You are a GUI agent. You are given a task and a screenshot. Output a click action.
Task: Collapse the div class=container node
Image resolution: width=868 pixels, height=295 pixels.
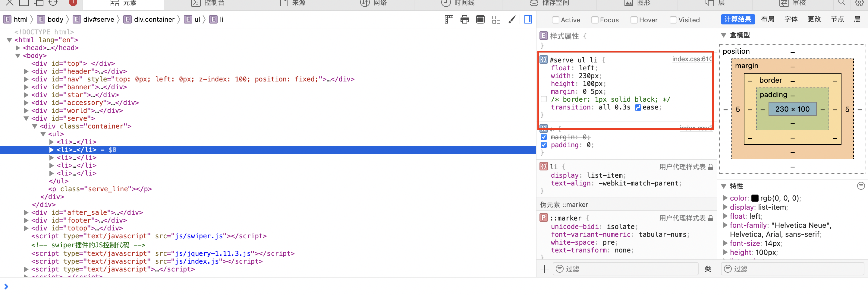35,126
